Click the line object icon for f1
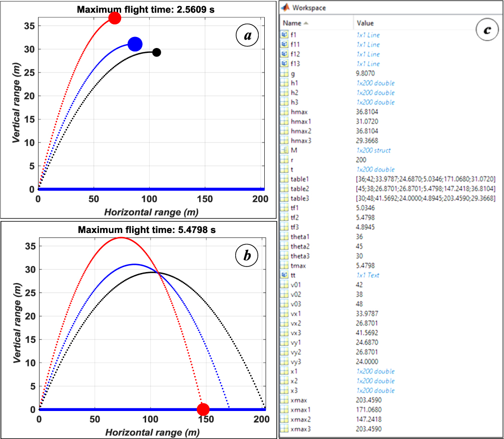 [x=284, y=34]
